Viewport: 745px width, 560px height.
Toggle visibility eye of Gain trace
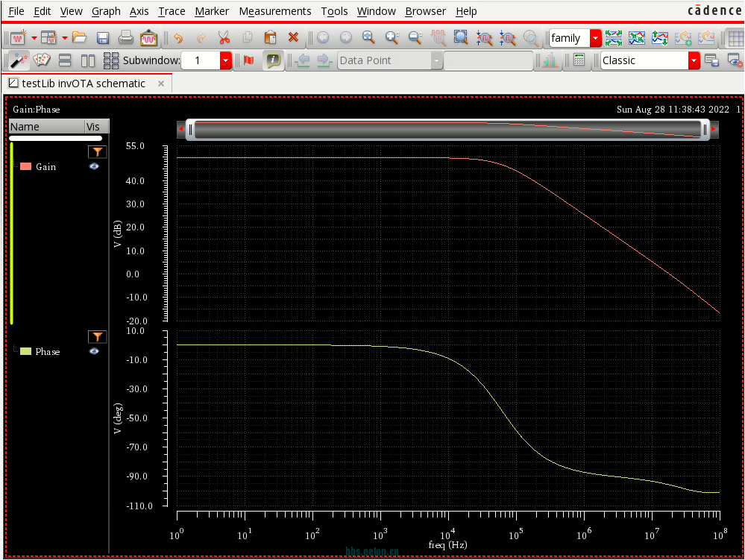click(94, 166)
